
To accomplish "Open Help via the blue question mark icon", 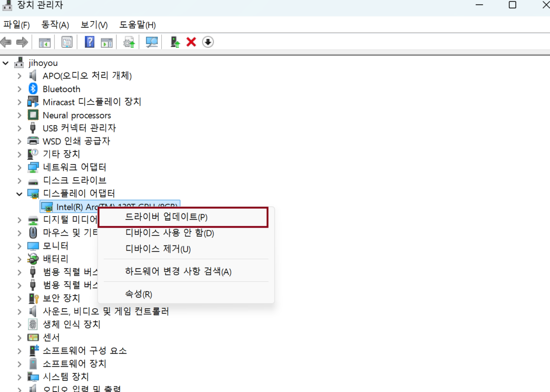I will click(x=90, y=42).
